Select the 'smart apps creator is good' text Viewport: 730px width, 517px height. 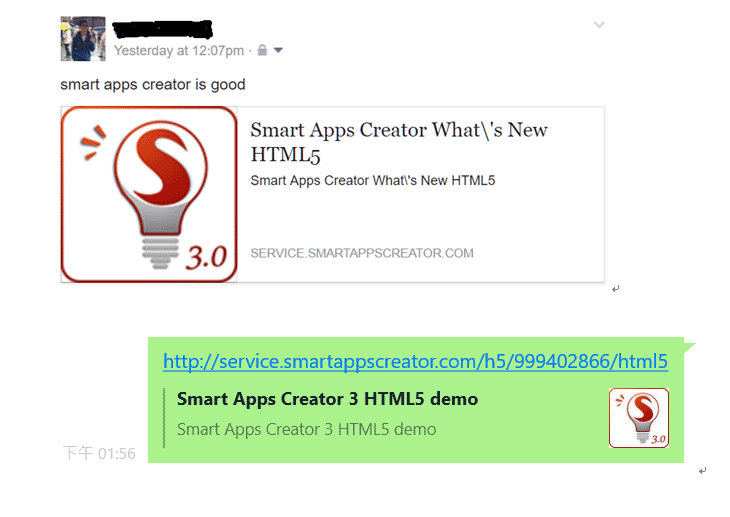click(153, 85)
